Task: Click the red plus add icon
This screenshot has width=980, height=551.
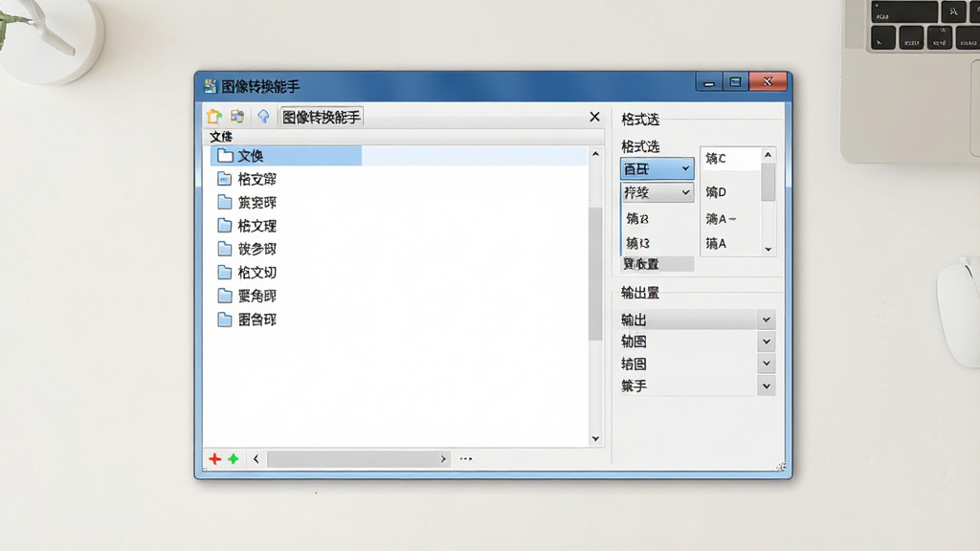Action: point(215,459)
